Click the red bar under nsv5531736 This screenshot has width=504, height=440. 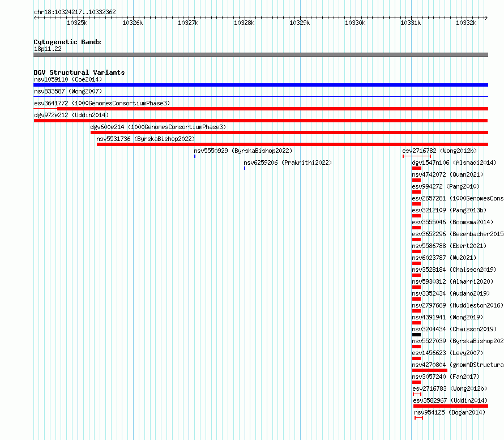click(293, 144)
